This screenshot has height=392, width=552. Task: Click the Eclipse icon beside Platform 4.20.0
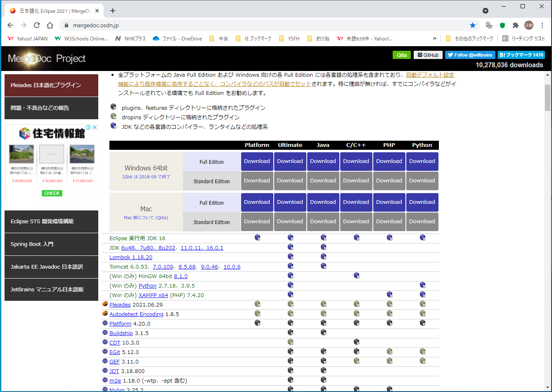tap(105, 324)
